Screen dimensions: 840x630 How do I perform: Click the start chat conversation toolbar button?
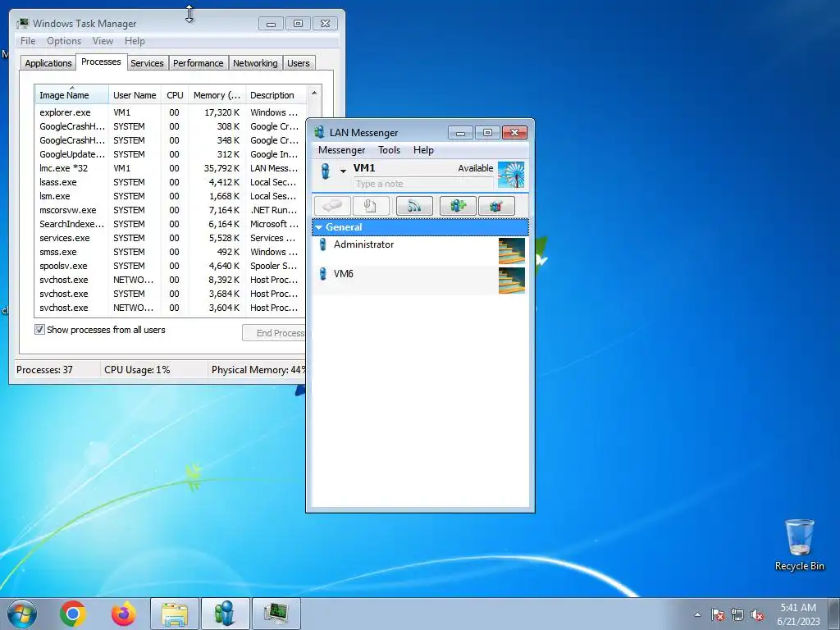tap(333, 206)
